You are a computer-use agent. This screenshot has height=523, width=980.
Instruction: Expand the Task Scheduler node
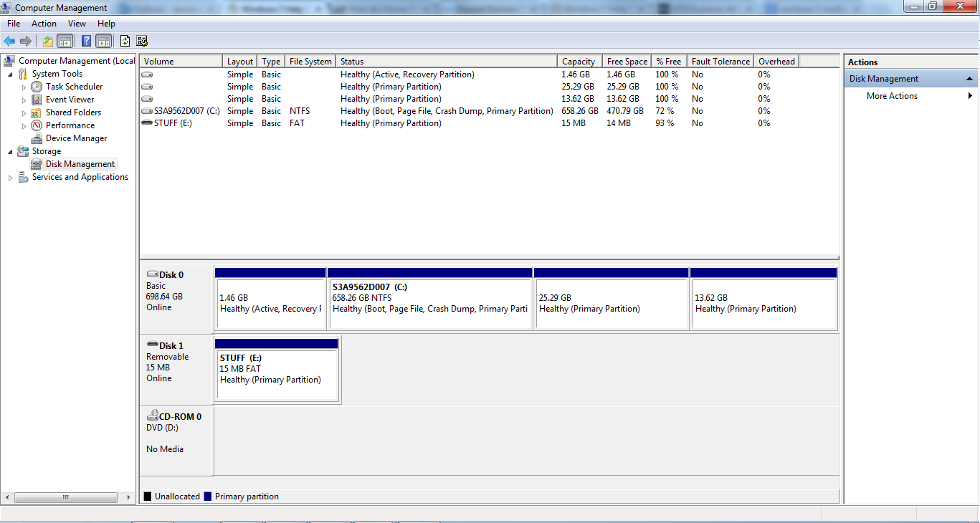[24, 87]
